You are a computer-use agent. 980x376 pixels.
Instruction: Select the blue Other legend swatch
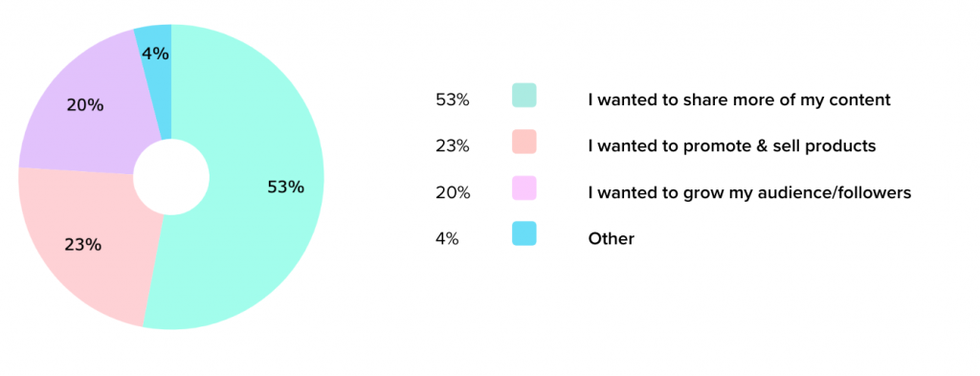pos(523,233)
